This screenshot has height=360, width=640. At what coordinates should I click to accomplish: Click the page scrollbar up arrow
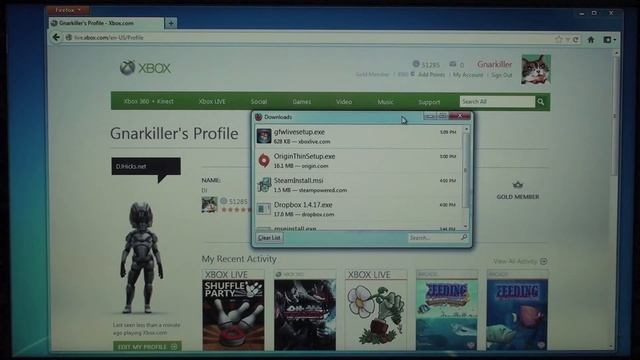pos(616,53)
